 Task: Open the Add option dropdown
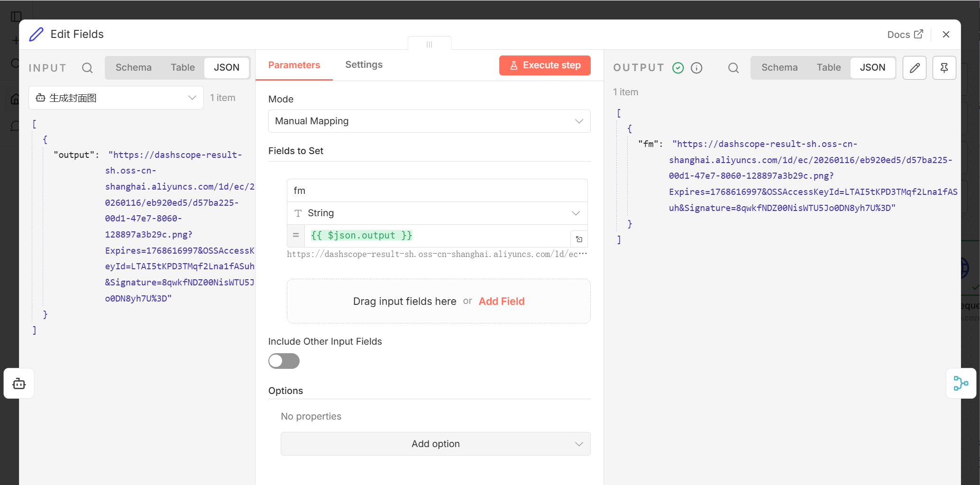(x=435, y=444)
